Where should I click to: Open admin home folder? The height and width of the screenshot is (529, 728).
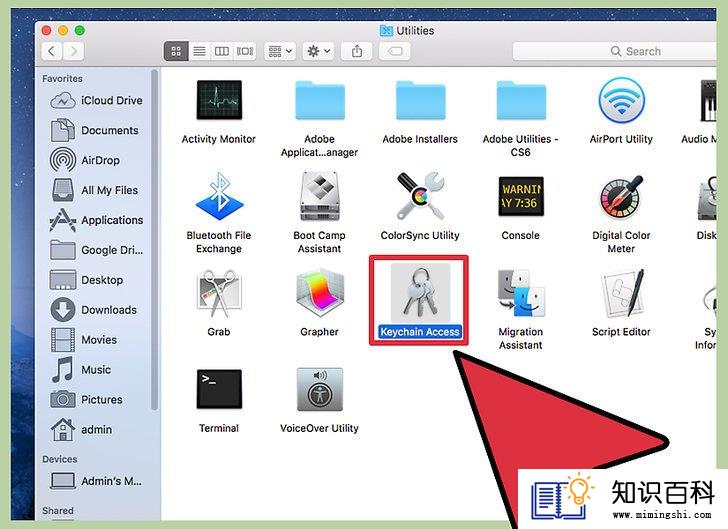pos(82,430)
